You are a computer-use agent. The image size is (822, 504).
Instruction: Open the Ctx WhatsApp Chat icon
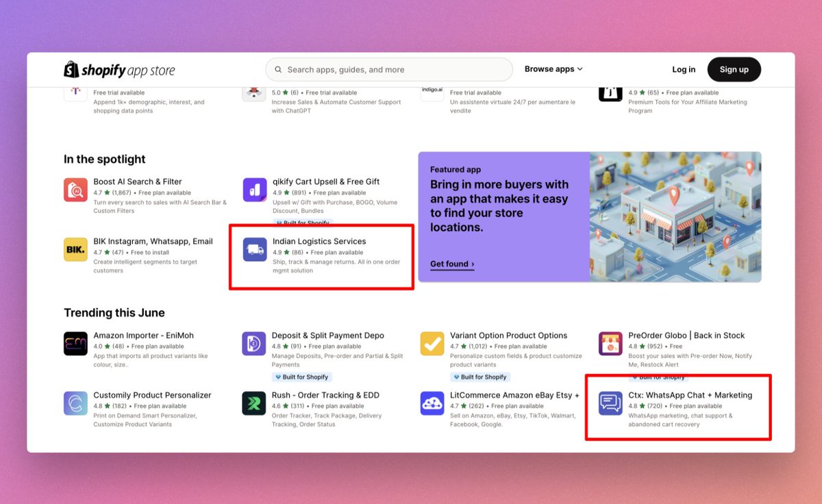[610, 403]
